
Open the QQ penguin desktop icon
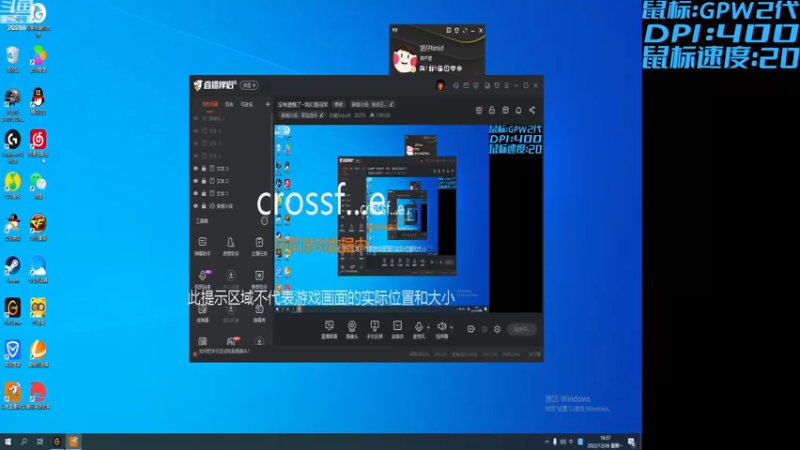click(x=38, y=101)
